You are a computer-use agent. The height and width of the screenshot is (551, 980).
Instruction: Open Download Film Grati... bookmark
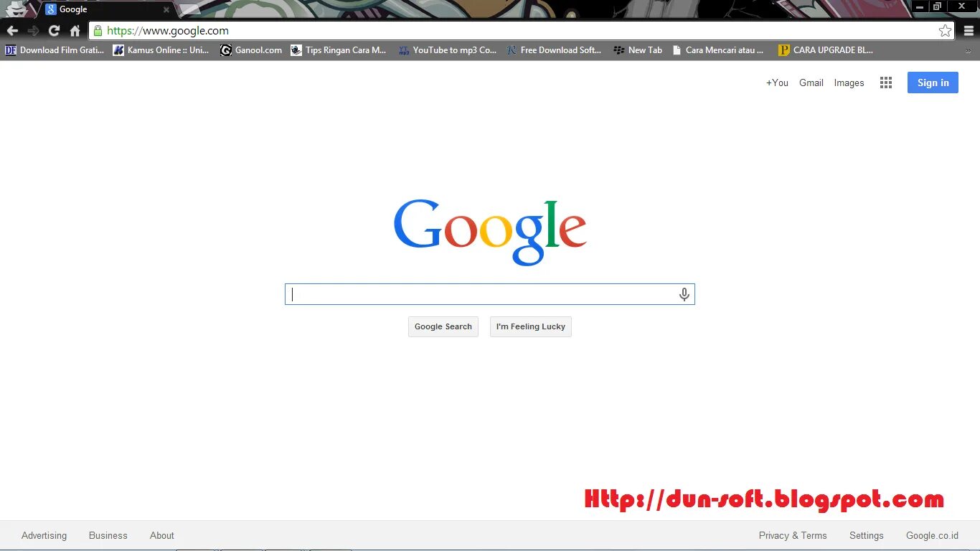point(55,50)
